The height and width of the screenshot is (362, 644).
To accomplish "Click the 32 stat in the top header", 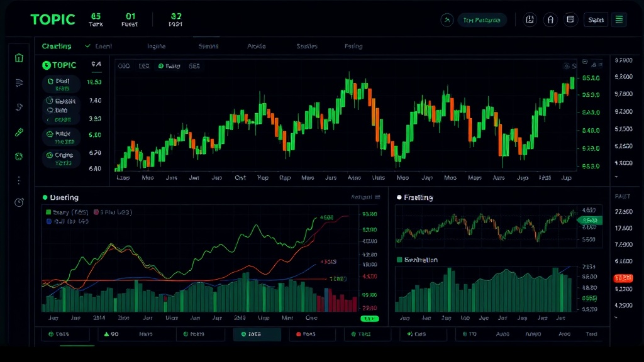I will point(176,19).
